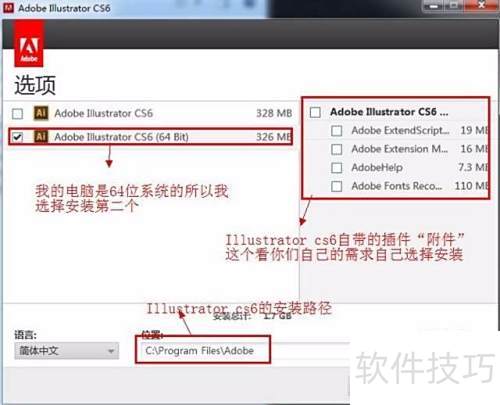Screen dimensions: 500x405
Task: Click the Ai icon beside Illustrator CS6 (64 Bit)
Action: (41, 136)
